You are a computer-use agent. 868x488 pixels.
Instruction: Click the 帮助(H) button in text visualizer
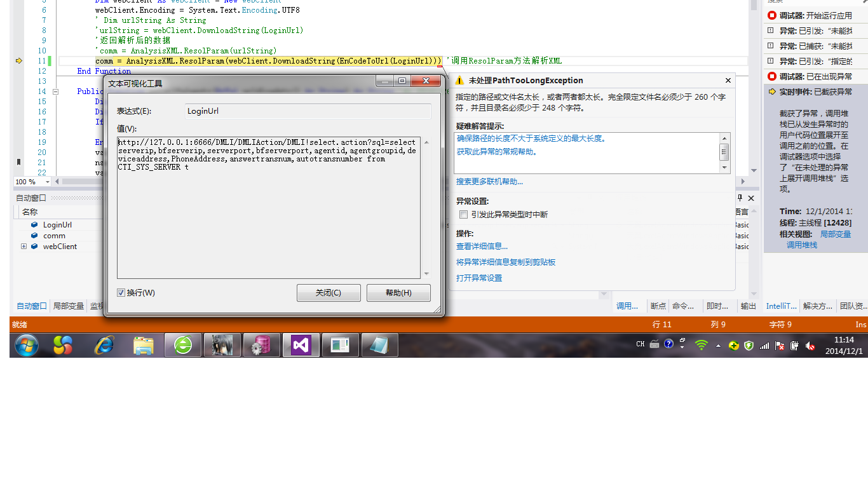pos(398,293)
